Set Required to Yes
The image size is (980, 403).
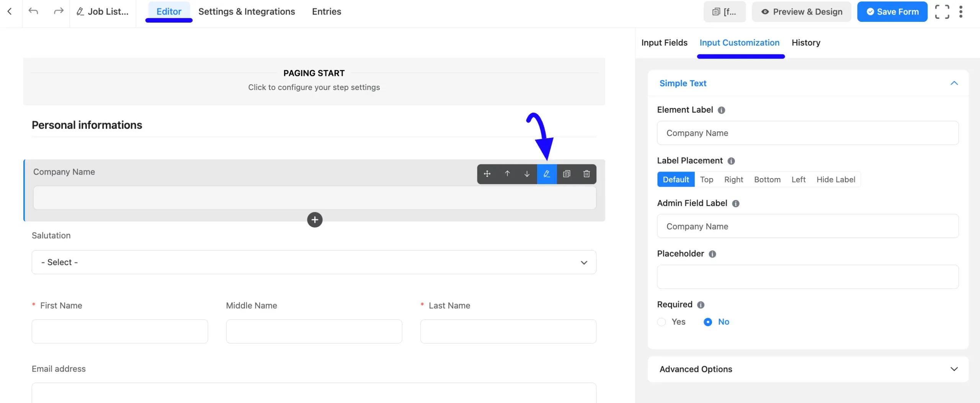coord(661,322)
